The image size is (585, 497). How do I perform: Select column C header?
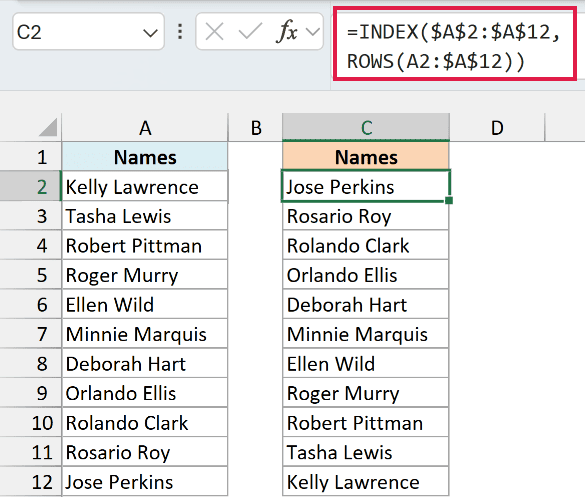pyautogui.click(x=366, y=128)
